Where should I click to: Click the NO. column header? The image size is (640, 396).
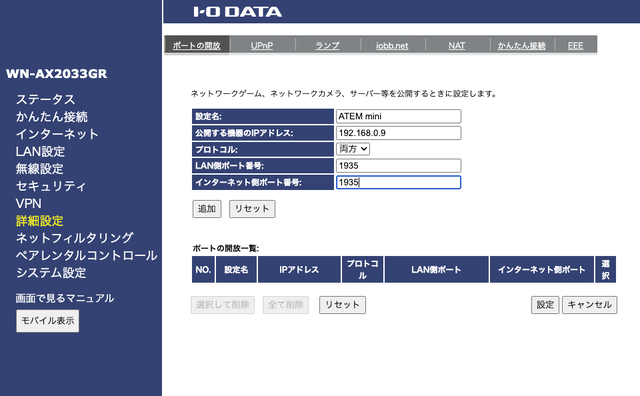[203, 269]
